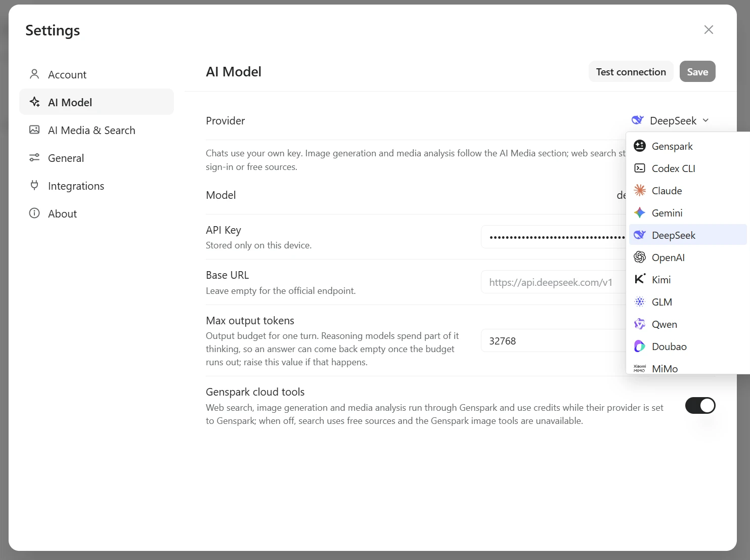Click the About info icon in sidebar
Image resolution: width=750 pixels, height=560 pixels.
[34, 213]
